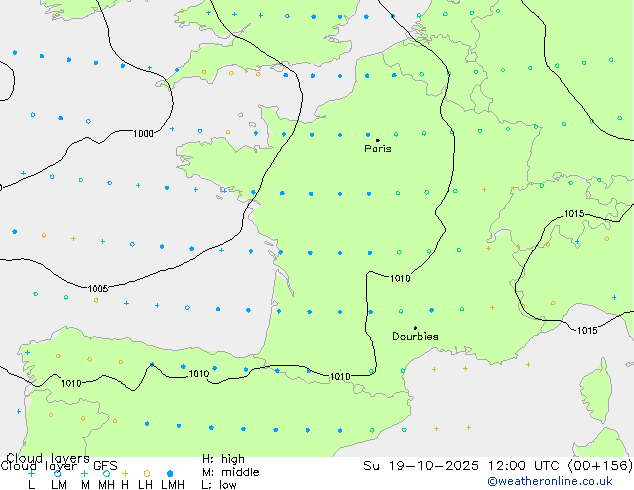
Task: Click the 'MH' legend abbreviation
Action: [106, 485]
